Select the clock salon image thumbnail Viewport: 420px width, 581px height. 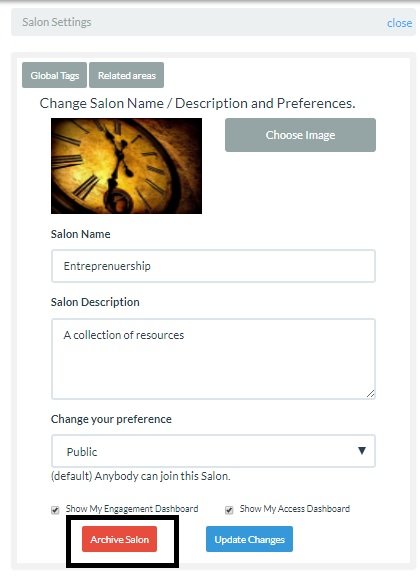[x=126, y=166]
